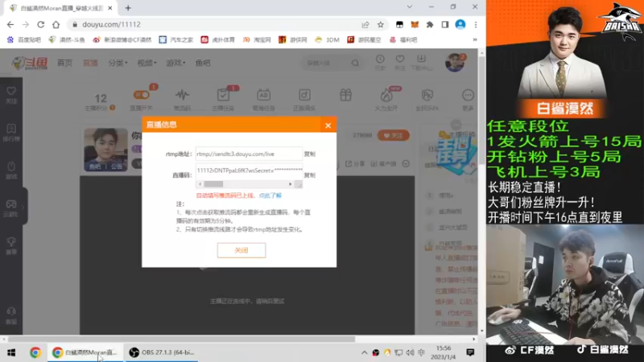Click the stream key box horizontal scrollbar thumb
644x362 pixels.
point(213,184)
